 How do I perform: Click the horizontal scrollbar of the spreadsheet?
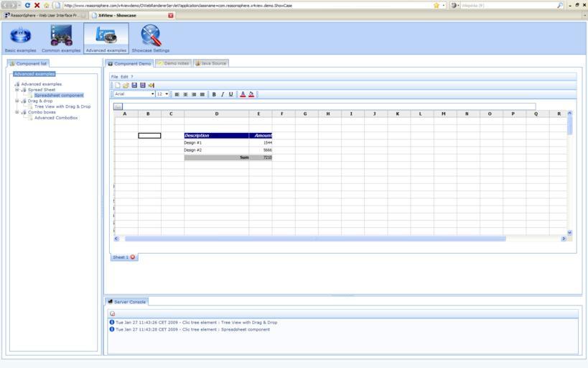point(314,239)
